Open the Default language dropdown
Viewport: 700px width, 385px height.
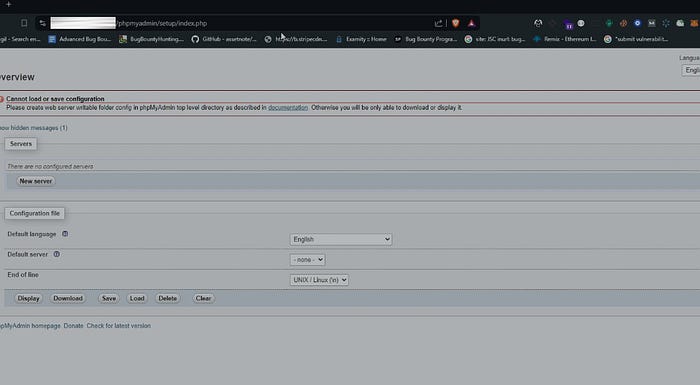(x=341, y=239)
